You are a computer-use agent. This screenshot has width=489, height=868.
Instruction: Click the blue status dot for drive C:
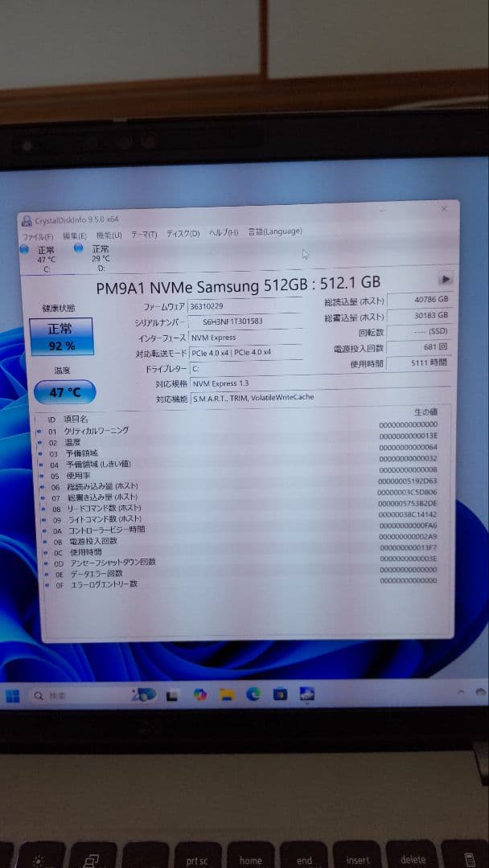pos(24,250)
